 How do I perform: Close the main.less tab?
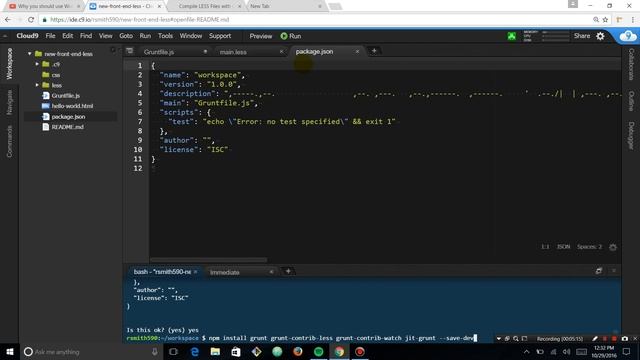pyautogui.click(x=281, y=51)
